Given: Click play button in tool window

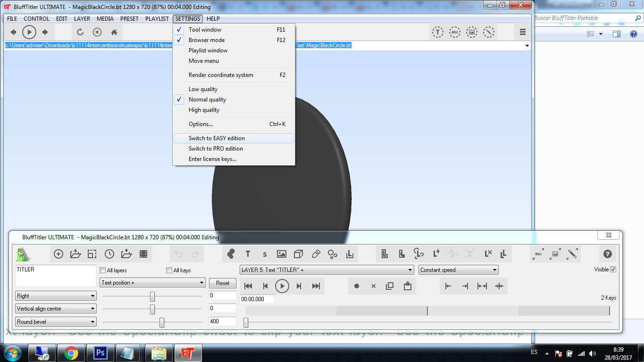Looking at the screenshot, I should pyautogui.click(x=282, y=286).
